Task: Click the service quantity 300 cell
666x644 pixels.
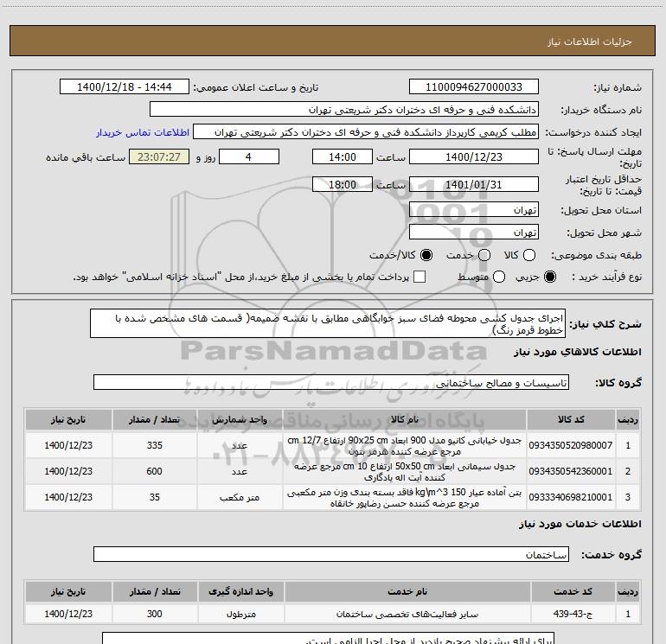Action: (155, 614)
